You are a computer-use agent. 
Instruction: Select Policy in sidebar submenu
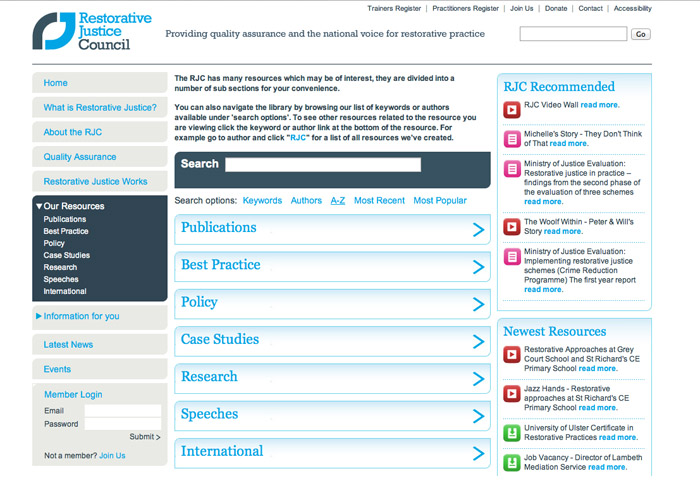click(54, 243)
